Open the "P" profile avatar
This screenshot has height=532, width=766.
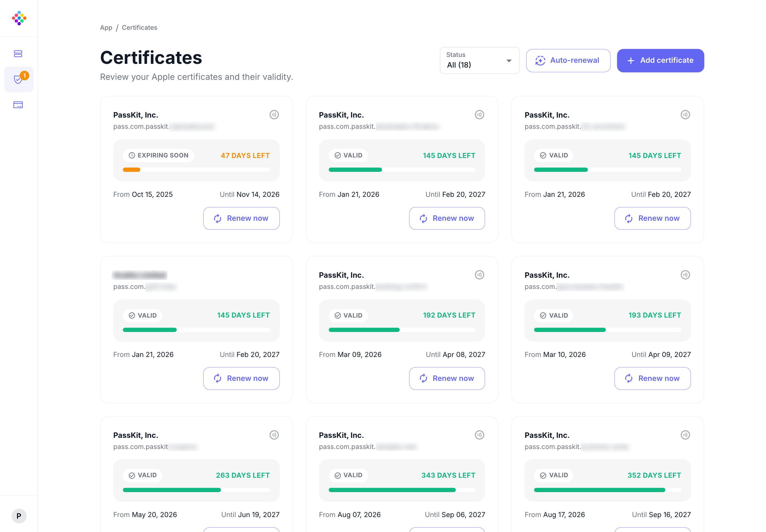(19, 516)
